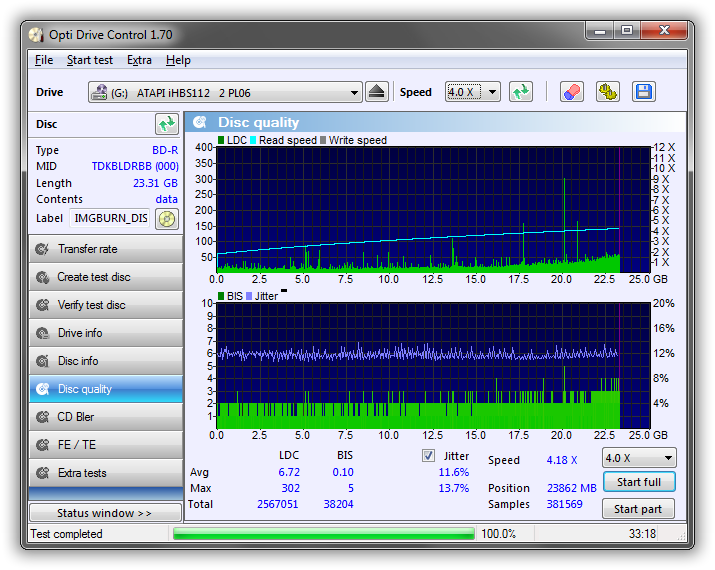Click the BIS and Jitter graph
Screen dimensions: 715x570
(433, 366)
